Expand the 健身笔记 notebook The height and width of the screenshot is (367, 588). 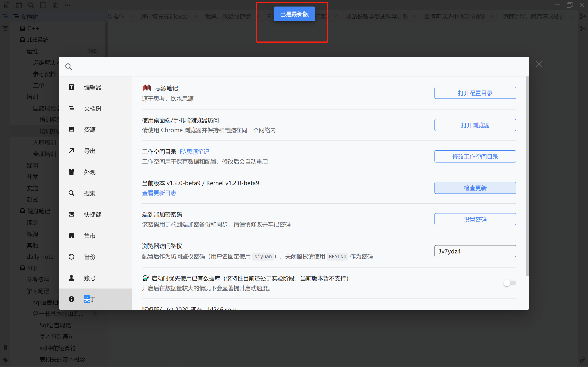tap(38, 211)
